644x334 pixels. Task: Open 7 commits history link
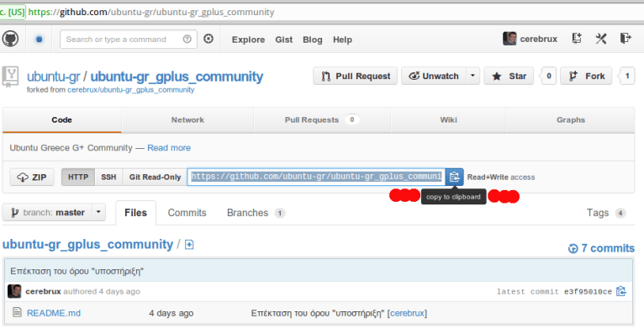coord(601,248)
